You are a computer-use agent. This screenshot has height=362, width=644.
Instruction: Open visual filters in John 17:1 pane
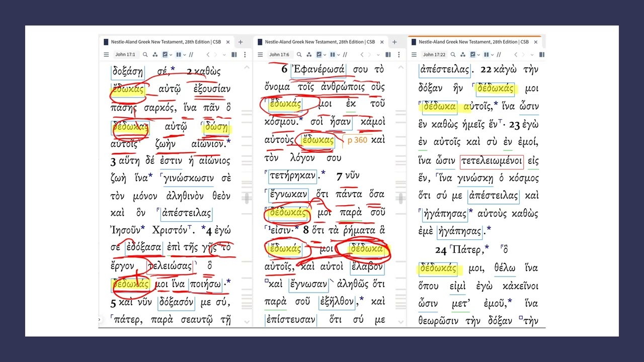click(x=155, y=54)
